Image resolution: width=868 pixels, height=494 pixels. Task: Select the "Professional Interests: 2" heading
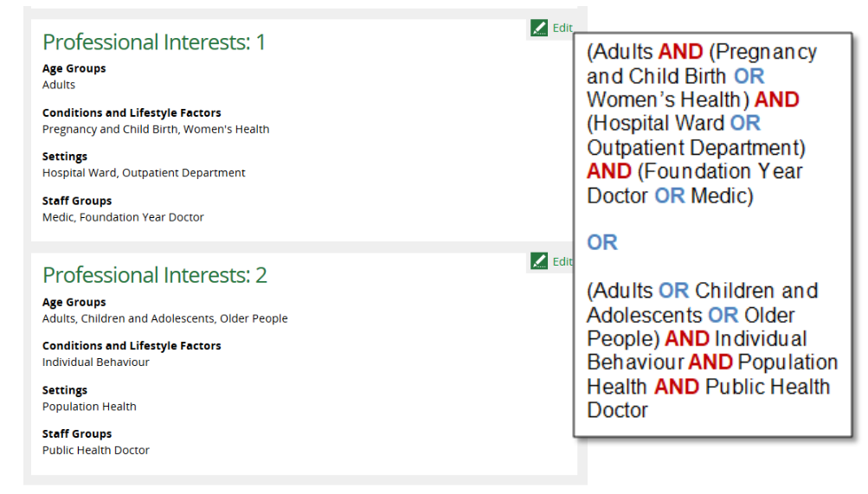click(x=155, y=275)
